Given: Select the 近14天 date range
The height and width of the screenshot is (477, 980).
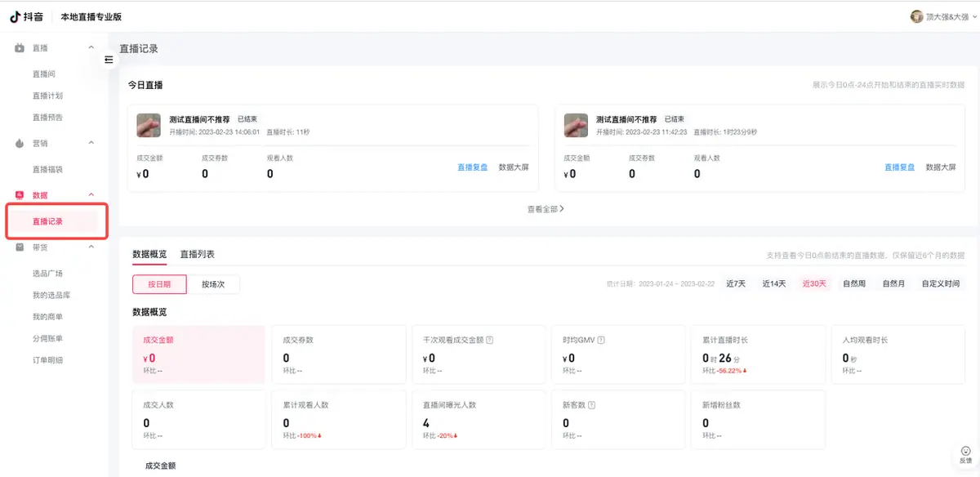Looking at the screenshot, I should 774,284.
